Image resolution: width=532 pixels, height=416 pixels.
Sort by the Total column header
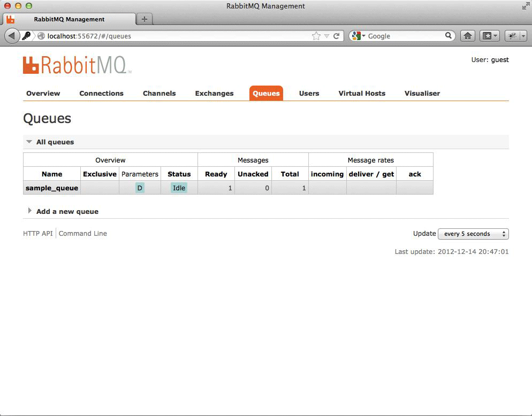290,174
